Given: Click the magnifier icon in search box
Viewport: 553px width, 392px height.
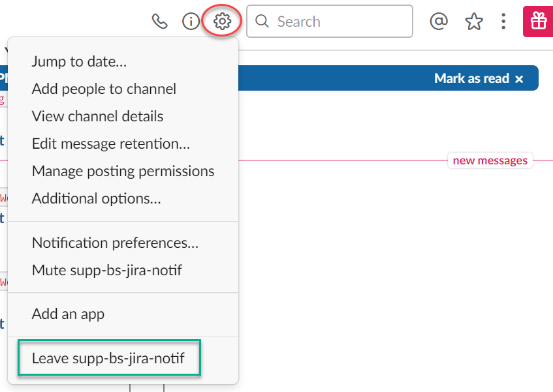Looking at the screenshot, I should tap(262, 22).
